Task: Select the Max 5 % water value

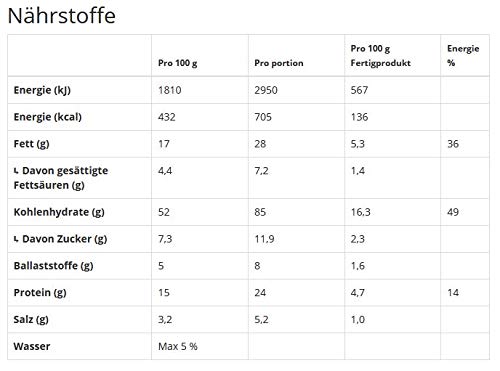Action: pyautogui.click(x=178, y=346)
